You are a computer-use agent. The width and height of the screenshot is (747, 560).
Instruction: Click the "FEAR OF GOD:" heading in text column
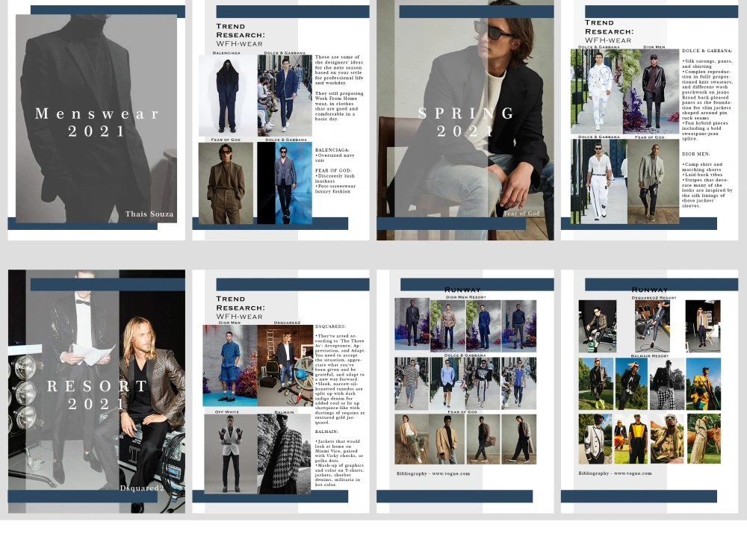point(333,170)
